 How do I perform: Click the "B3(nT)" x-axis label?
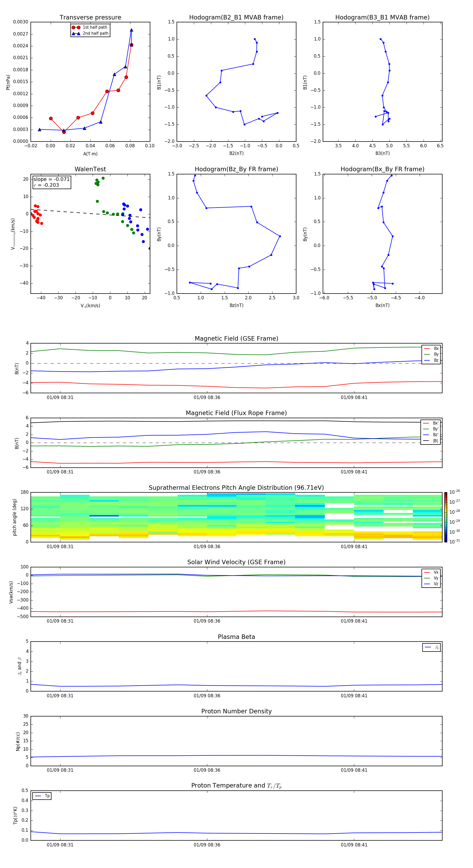pos(382,154)
